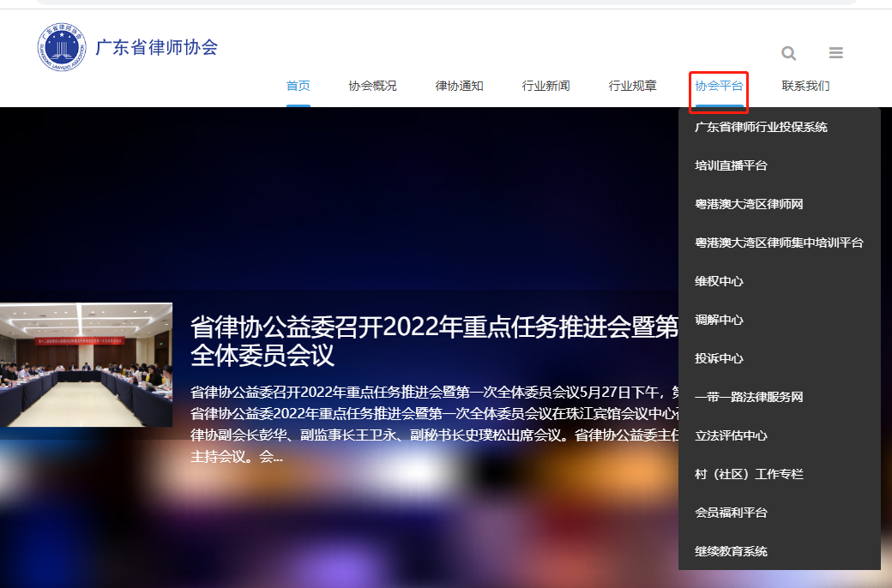Select 一带一路法律服务网 menu entry
This screenshot has width=892, height=588.
[749, 397]
